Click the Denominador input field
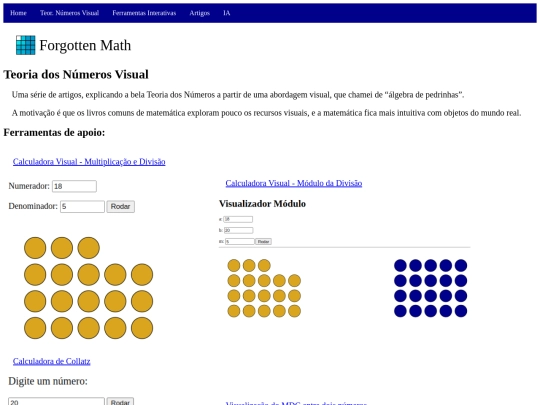The width and height of the screenshot is (540, 405). (x=82, y=207)
